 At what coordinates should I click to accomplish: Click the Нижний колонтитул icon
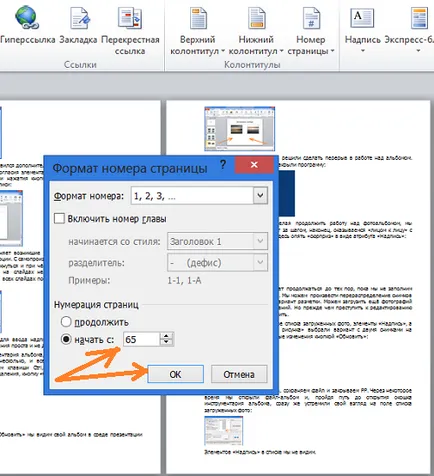256,18
